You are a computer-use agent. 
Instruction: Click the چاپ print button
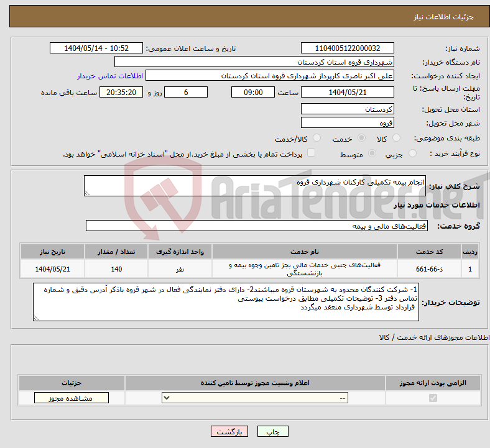tap(272, 431)
